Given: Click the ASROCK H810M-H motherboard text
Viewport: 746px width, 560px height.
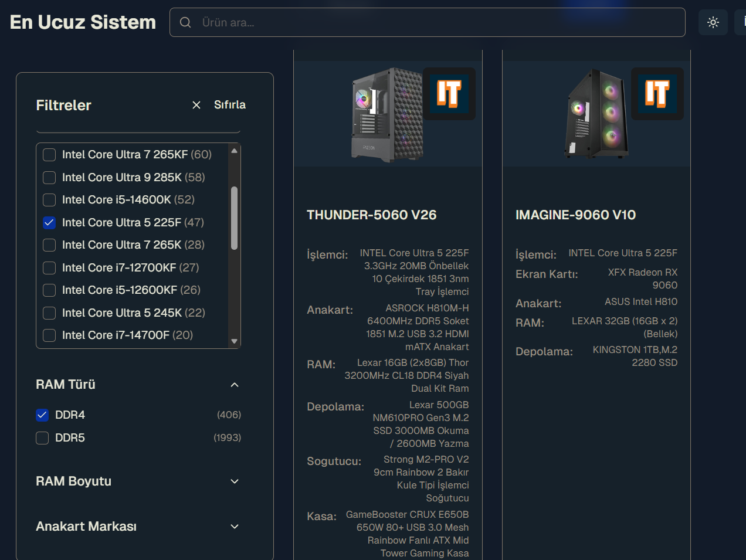Looking at the screenshot, I should pos(418,328).
